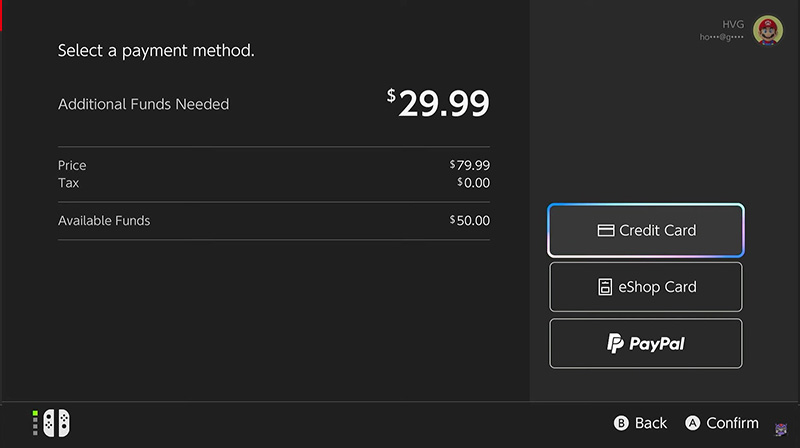Click the A button Confirm icon
This screenshot has height=448, width=800.
tap(692, 423)
